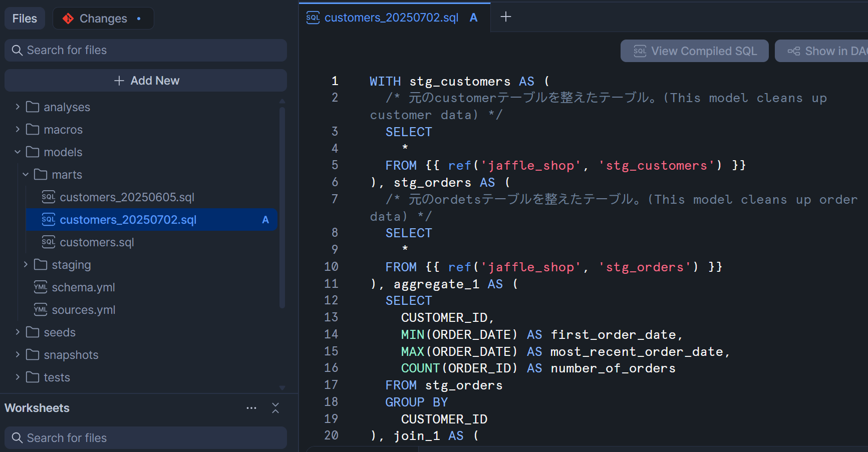The width and height of the screenshot is (868, 452).
Task: Click line number 11 in gutter
Action: [331, 284]
